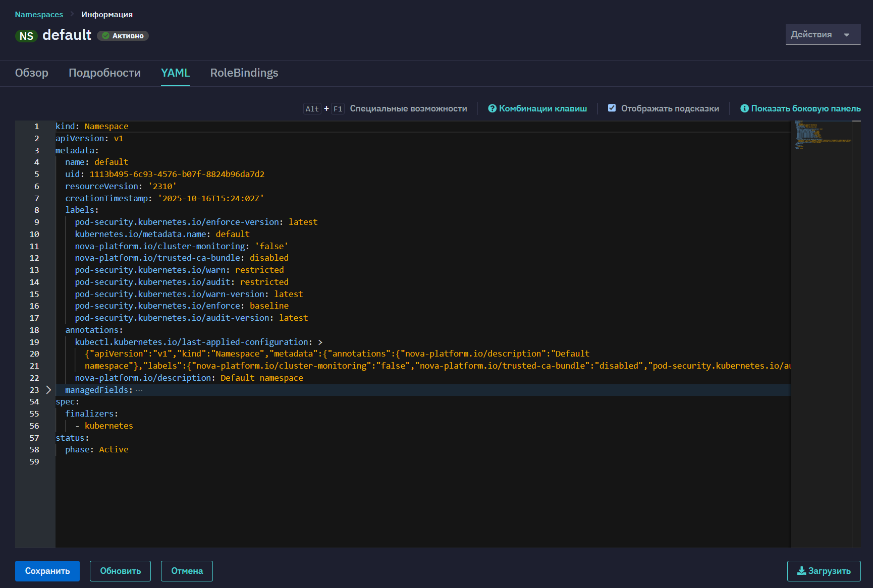Screen dimensions: 873x588
Task: Click the 'spec:' key line
Action: tap(68, 401)
